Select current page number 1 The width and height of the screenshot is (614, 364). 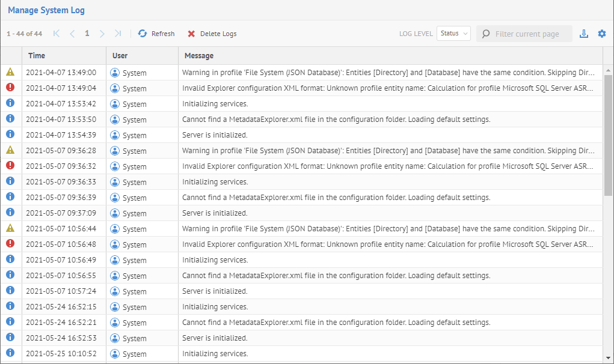87,34
